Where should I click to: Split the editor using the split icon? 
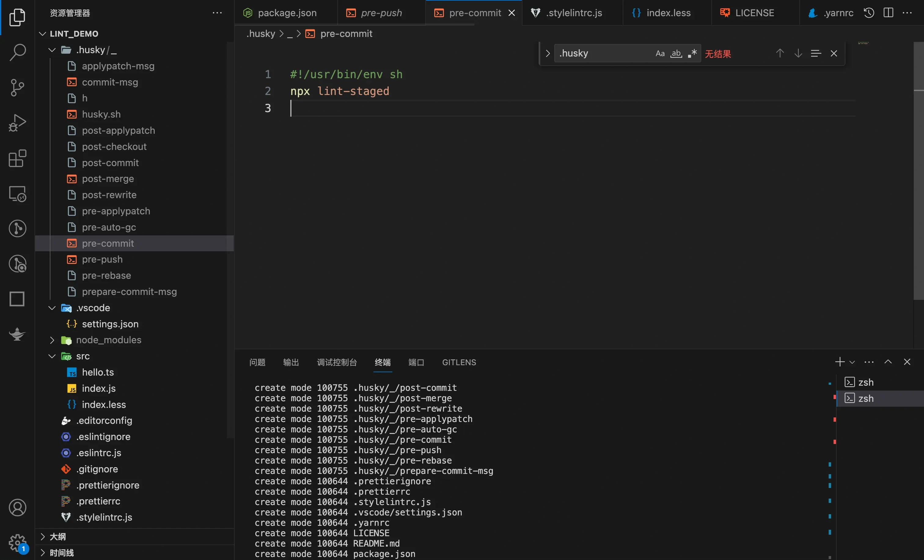pyautogui.click(x=888, y=13)
